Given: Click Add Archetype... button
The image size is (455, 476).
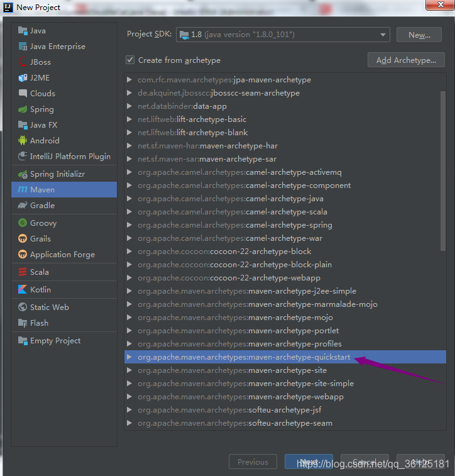Looking at the screenshot, I should 406,60.
